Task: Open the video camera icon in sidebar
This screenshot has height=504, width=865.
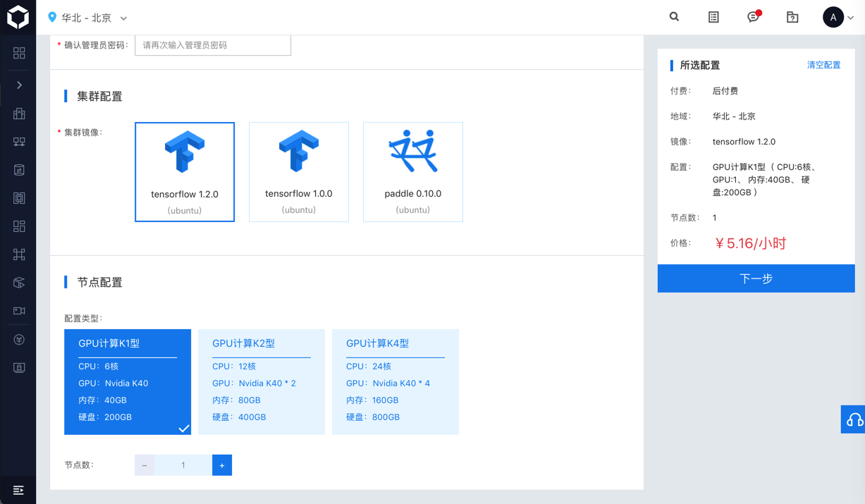Action: pyautogui.click(x=19, y=311)
